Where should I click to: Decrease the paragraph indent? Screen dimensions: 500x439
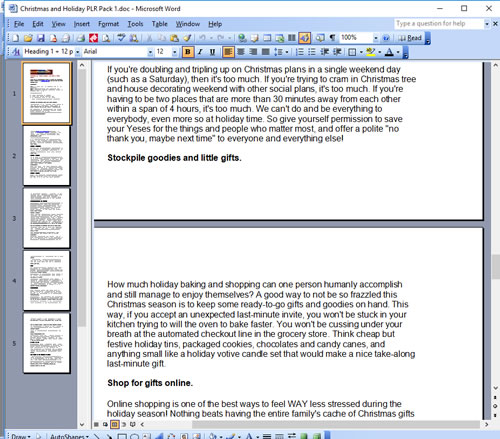pyautogui.click(x=324, y=52)
